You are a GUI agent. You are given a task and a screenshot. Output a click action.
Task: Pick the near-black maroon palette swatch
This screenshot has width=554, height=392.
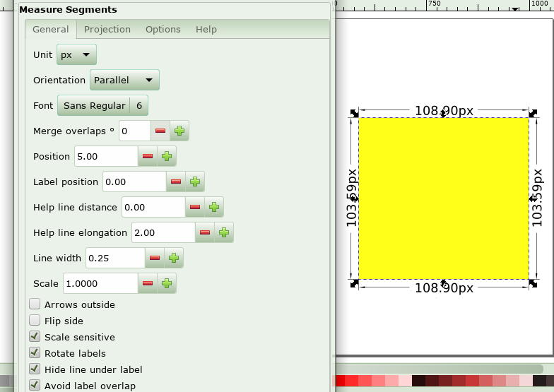(x=418, y=381)
